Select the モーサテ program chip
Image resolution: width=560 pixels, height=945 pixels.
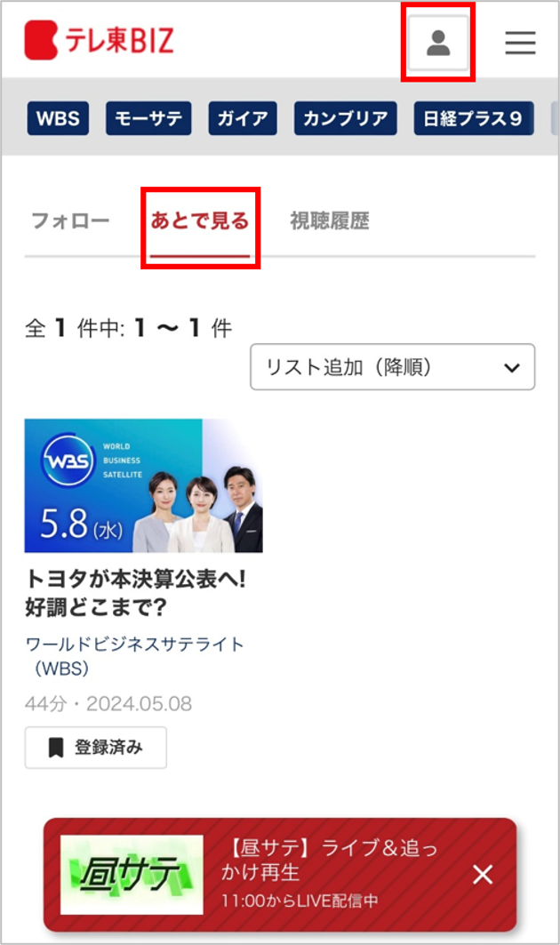(x=148, y=118)
